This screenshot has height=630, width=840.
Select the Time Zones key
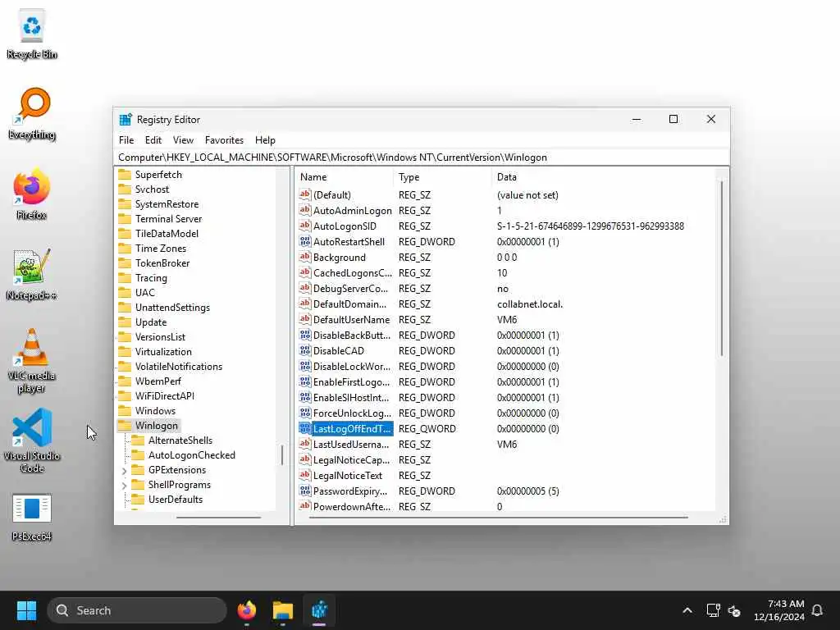(161, 248)
